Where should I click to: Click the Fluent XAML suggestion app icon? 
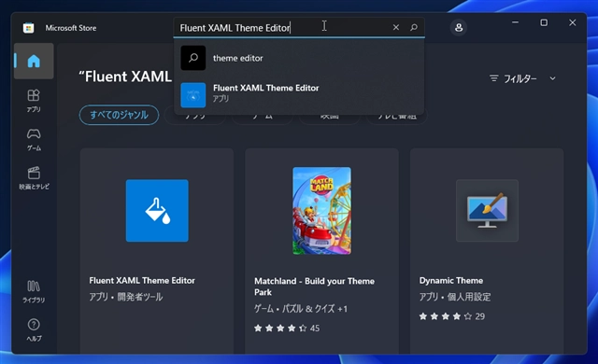pos(193,95)
